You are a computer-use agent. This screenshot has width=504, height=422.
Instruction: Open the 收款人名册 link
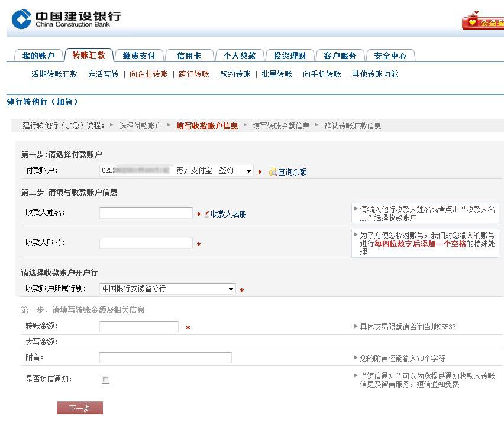(x=228, y=214)
